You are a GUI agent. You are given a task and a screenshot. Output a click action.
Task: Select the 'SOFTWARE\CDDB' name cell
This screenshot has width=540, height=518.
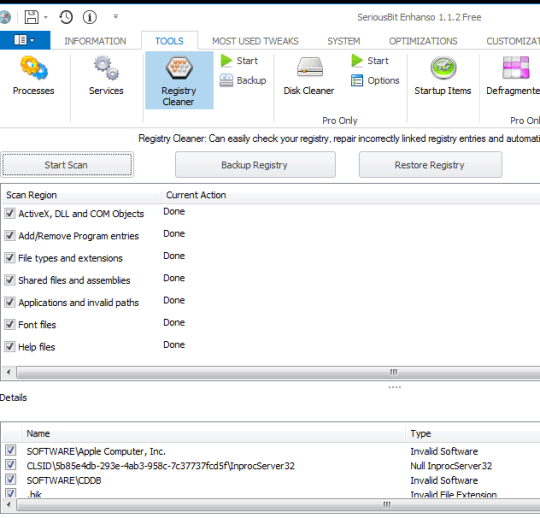click(x=64, y=480)
